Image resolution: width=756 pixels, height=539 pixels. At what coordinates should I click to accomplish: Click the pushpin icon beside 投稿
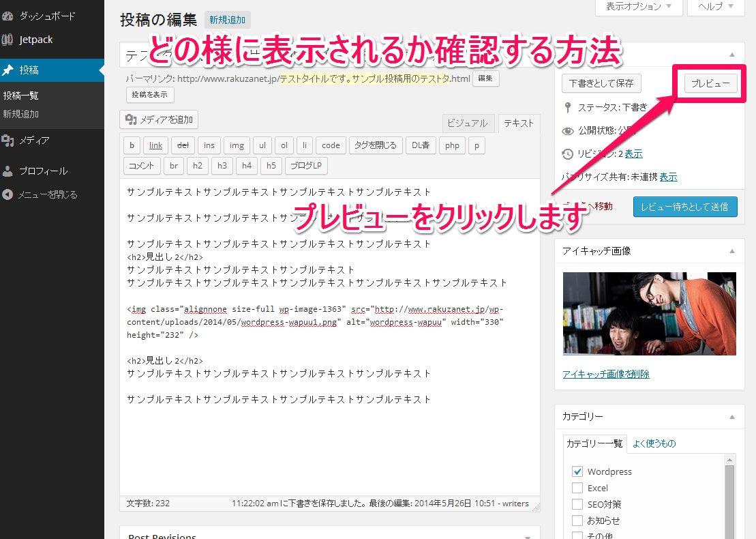(x=7, y=70)
